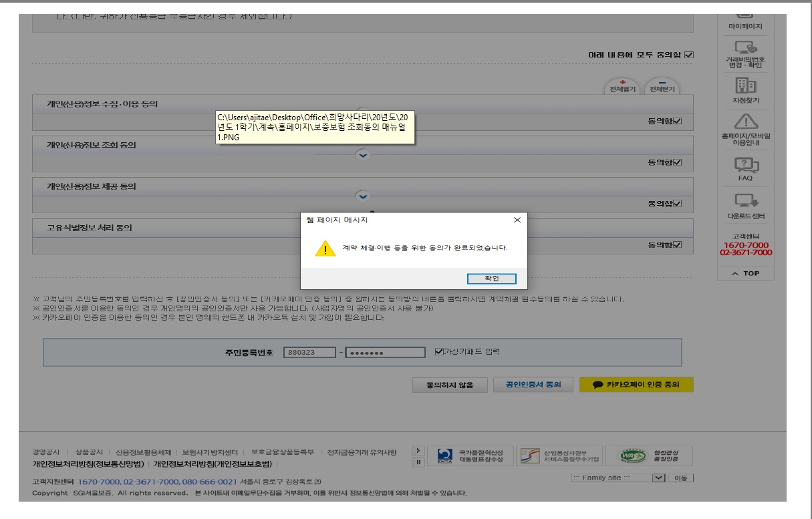Click customer center number 1670-7000 in sidebar

745,244
